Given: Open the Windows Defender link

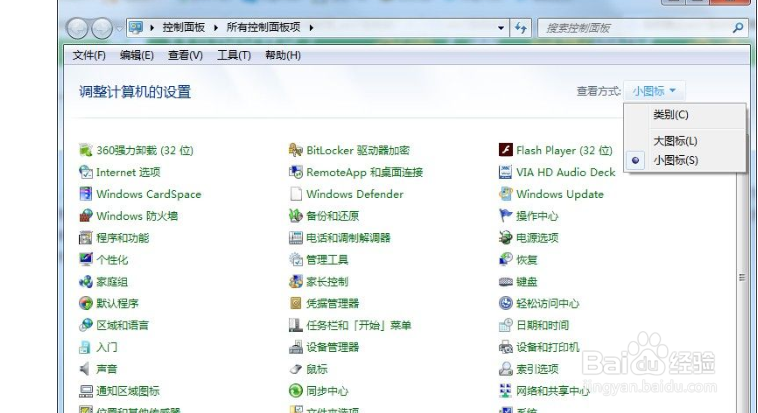Looking at the screenshot, I should [x=355, y=194].
